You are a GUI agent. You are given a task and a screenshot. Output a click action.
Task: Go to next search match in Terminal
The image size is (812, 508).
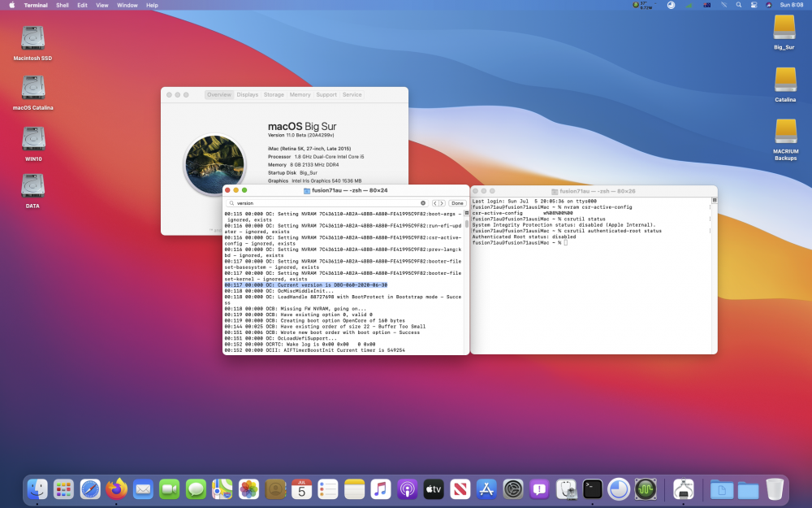click(x=442, y=203)
